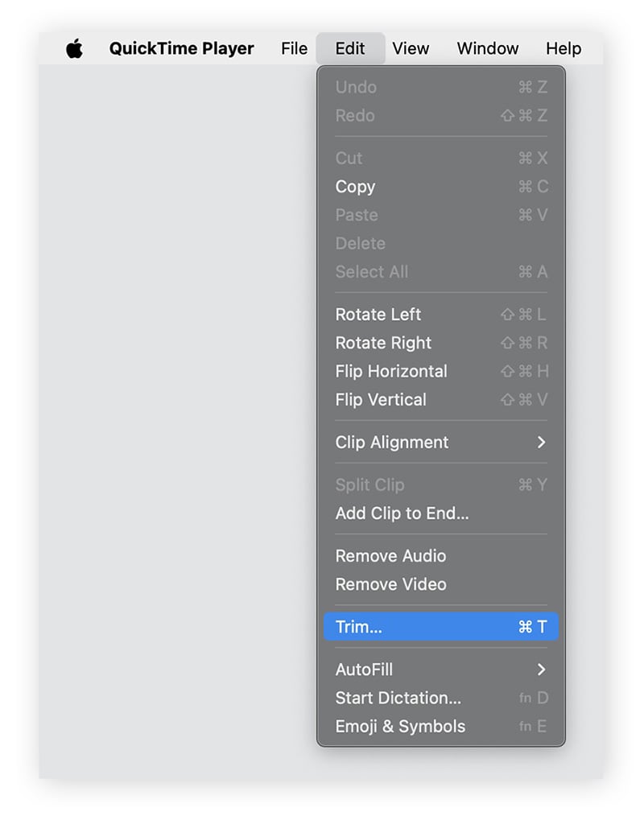Open the View menu

click(x=411, y=48)
